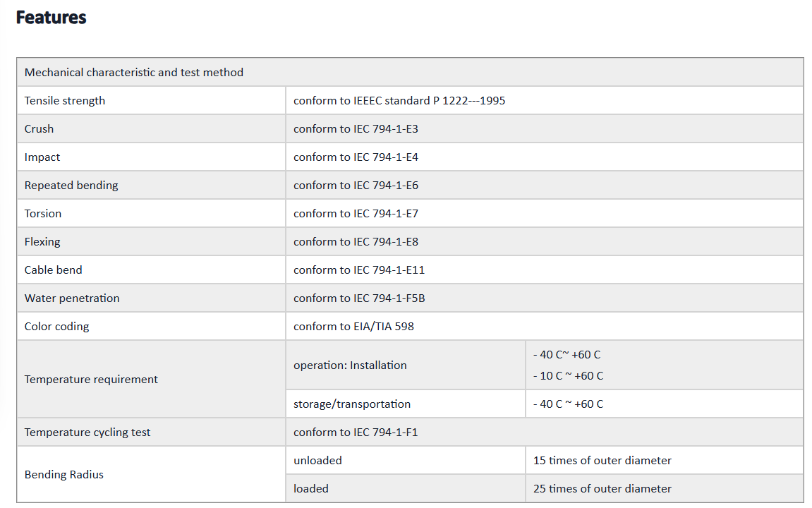Click the Features heading
The height and width of the screenshot is (508, 812).
coord(51,18)
